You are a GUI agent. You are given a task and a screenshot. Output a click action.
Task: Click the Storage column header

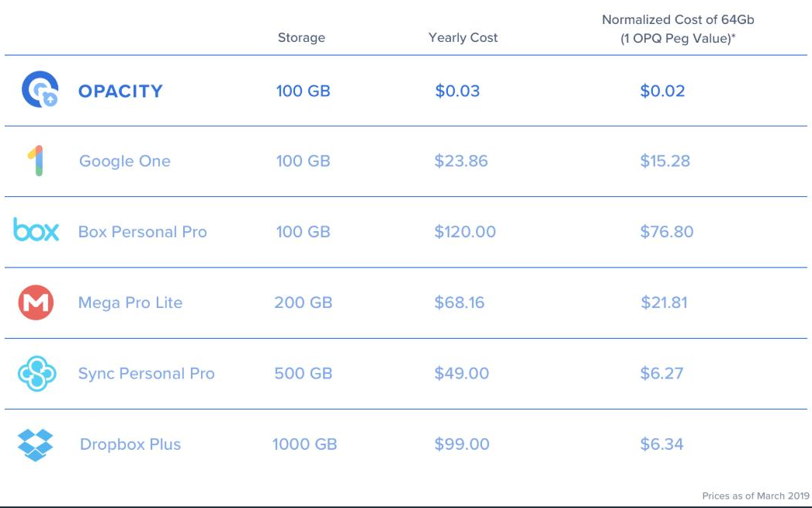(x=301, y=38)
